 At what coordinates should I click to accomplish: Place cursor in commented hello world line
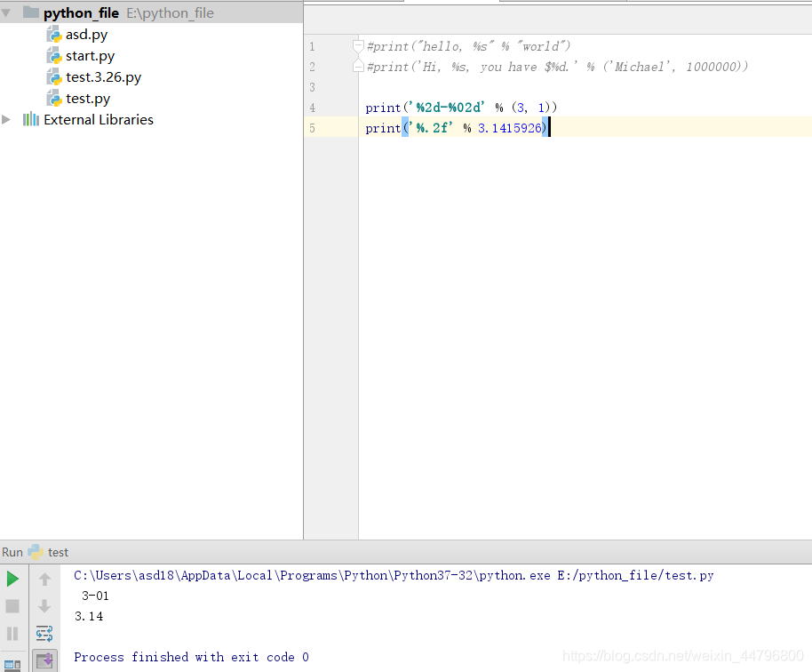(x=468, y=46)
